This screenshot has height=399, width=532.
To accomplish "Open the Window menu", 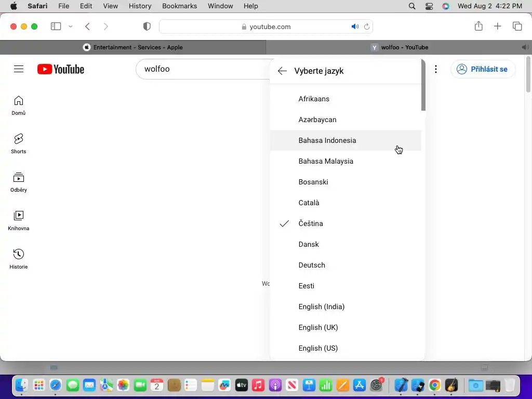I will pyautogui.click(x=220, y=6).
